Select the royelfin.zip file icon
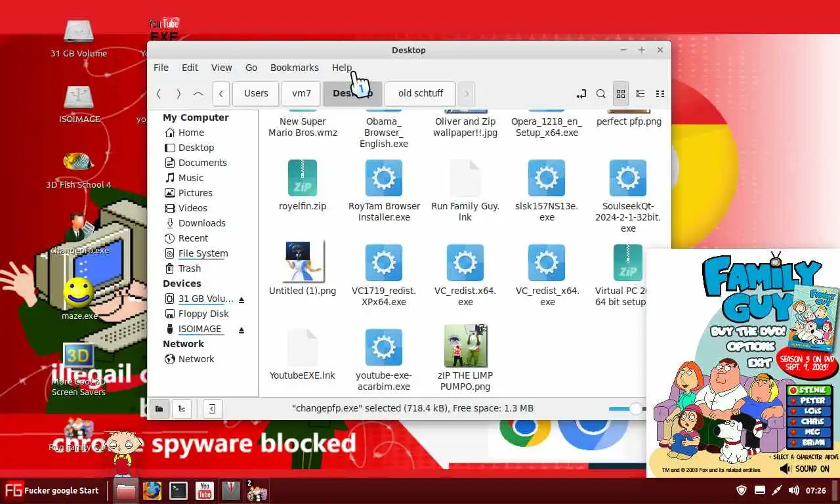 click(303, 178)
